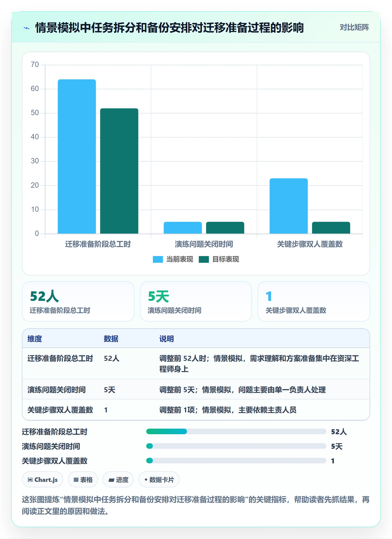This screenshot has width=392, height=539.
Task: Click the 当前表现 legend label
Action: (180, 259)
